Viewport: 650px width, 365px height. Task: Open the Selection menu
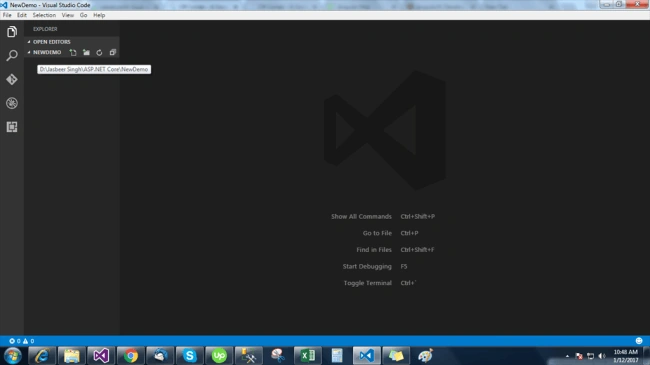(x=44, y=15)
